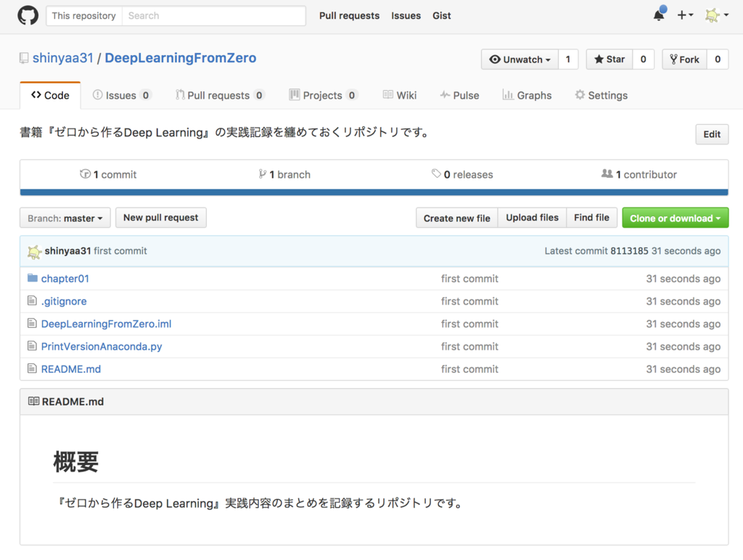
Task: Open DeepLearningFromZero.iml file
Action: [x=106, y=324]
